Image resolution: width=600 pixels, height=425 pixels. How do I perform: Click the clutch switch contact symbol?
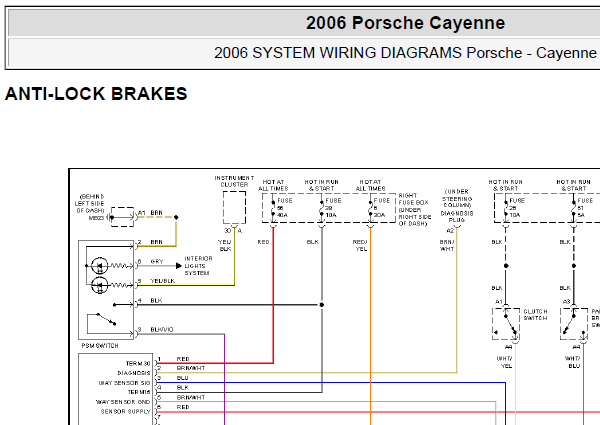click(x=506, y=324)
